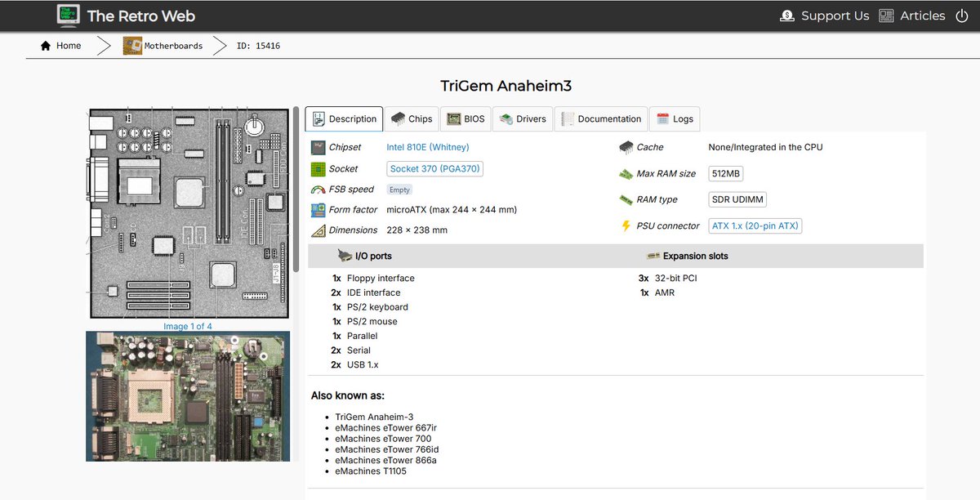Click the TriGem Anaheim-3 alias entry
Viewport: 980px width, 500px height.
(x=374, y=417)
